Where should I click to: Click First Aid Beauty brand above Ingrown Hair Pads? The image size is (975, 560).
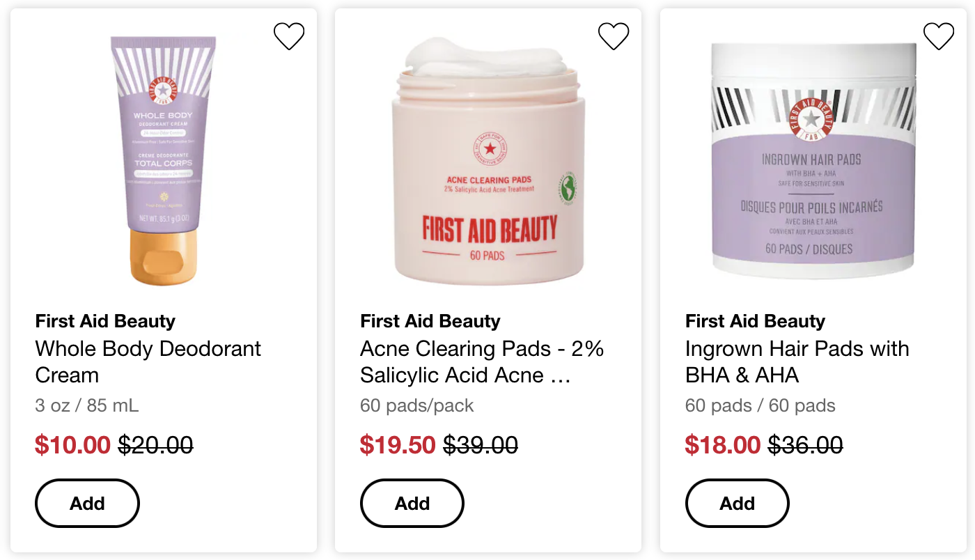click(x=756, y=321)
